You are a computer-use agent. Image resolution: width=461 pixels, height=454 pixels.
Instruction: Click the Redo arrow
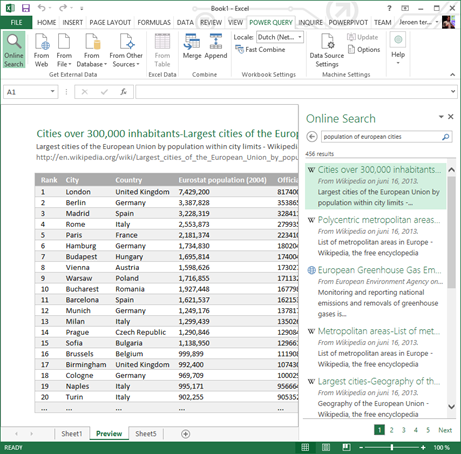tap(63, 8)
